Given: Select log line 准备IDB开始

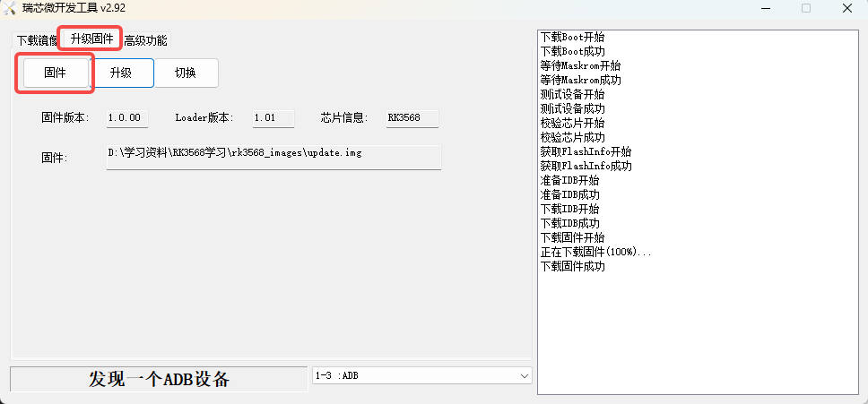Looking at the screenshot, I should [569, 180].
